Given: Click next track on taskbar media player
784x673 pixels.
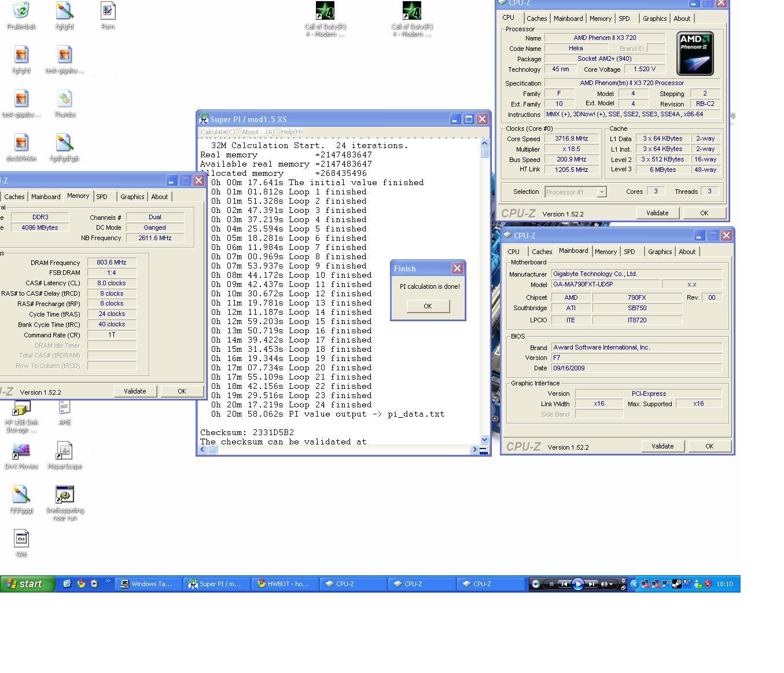Looking at the screenshot, I should pyautogui.click(x=591, y=584).
